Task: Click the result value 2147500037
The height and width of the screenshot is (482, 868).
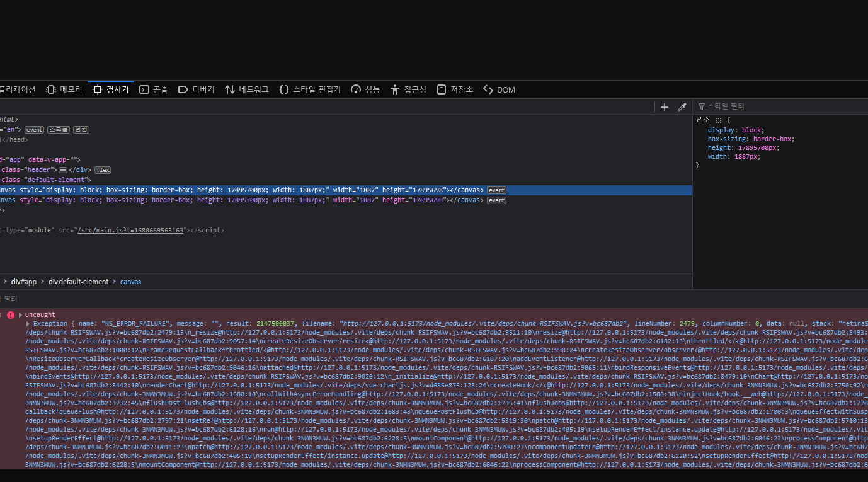Action: (275, 323)
